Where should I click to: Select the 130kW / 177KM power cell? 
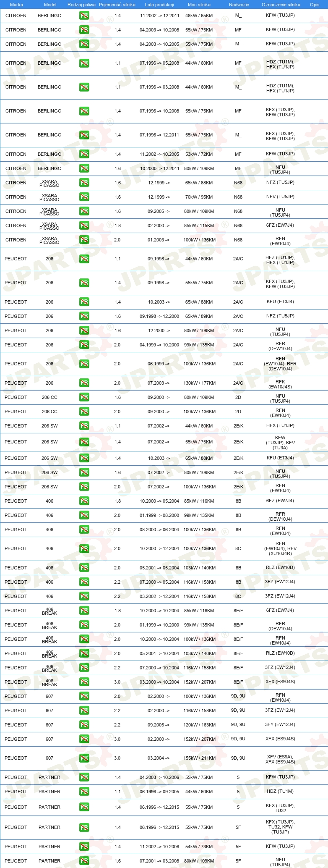click(199, 383)
